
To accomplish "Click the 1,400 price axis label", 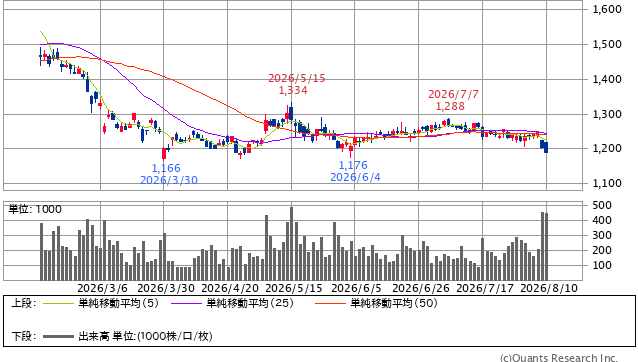I will coord(607,79).
